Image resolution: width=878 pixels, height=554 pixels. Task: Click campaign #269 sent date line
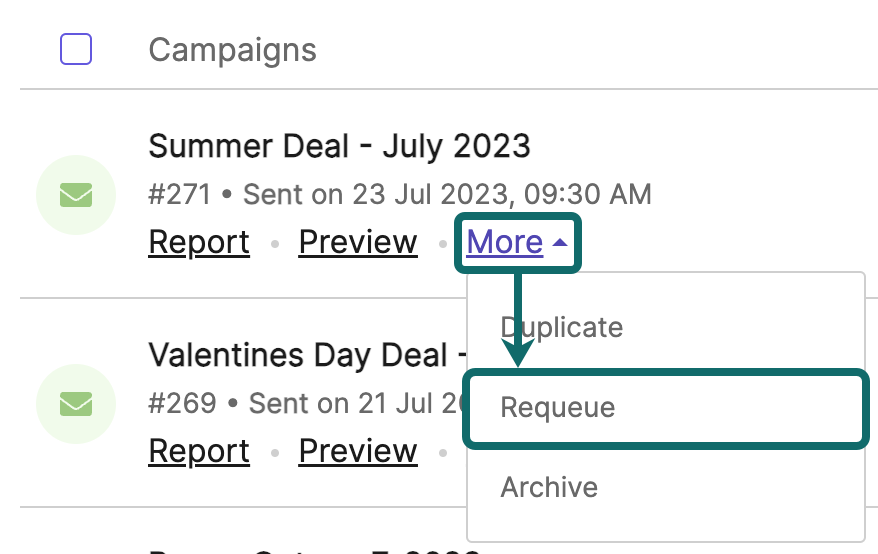tap(307, 404)
